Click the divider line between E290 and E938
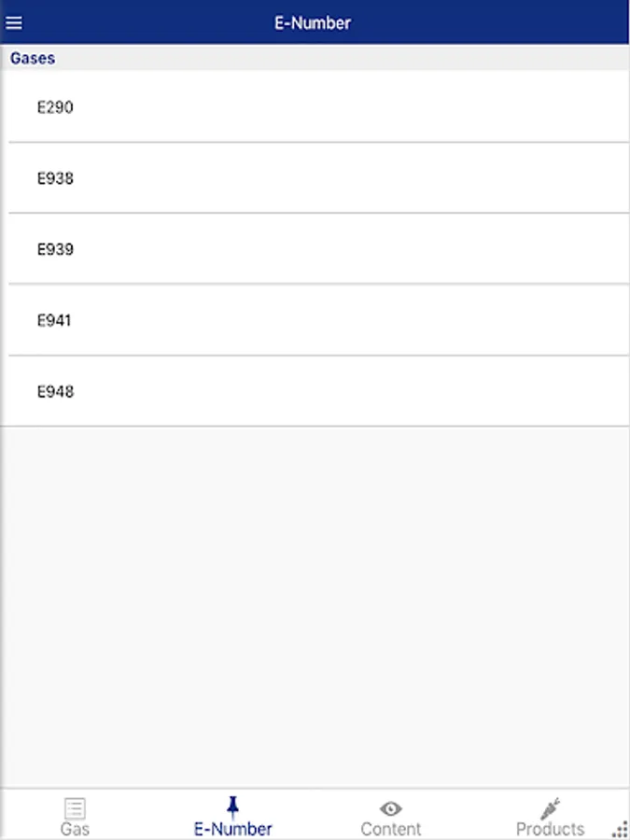The height and width of the screenshot is (840, 630). coord(319,143)
